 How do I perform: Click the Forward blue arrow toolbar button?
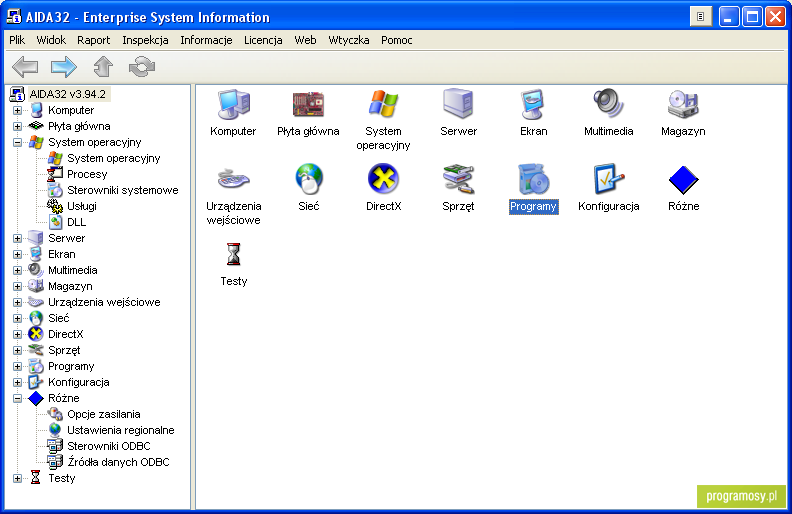pos(64,67)
